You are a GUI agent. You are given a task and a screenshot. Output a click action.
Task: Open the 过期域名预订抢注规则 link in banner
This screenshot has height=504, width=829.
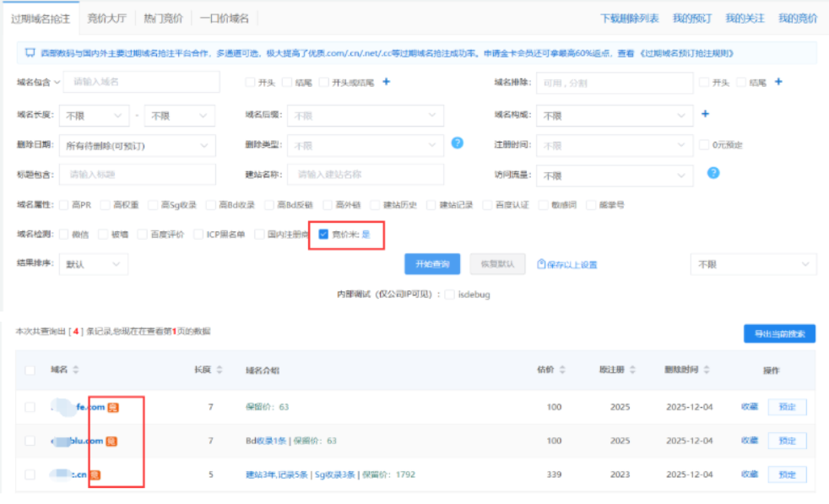tap(687, 53)
